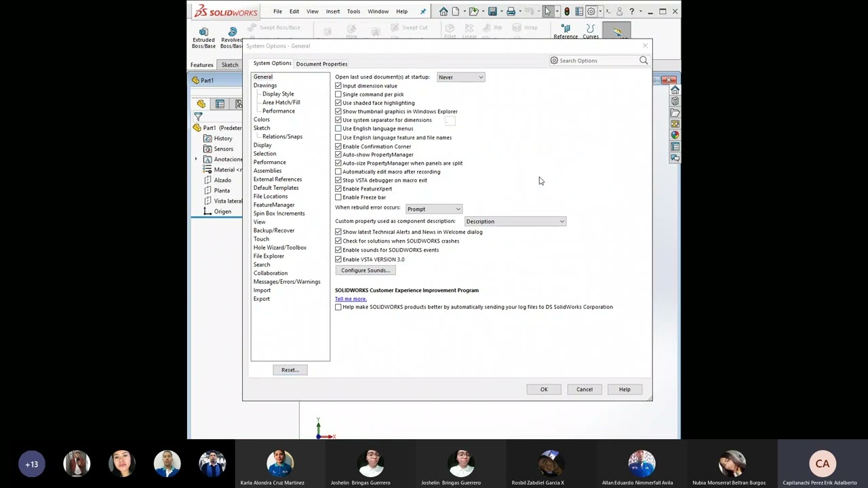Click the Home icon in top toolbar
Viewport: 868px width, 488px height.
coord(443,12)
